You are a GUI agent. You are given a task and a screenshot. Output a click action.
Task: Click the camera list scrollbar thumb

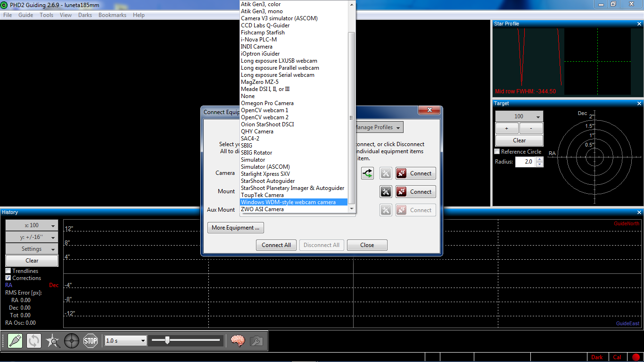pos(352,118)
